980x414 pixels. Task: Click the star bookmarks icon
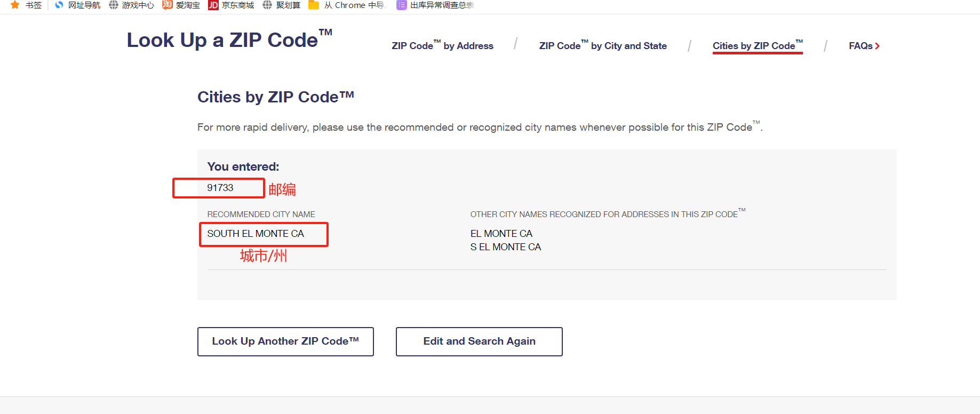point(15,5)
